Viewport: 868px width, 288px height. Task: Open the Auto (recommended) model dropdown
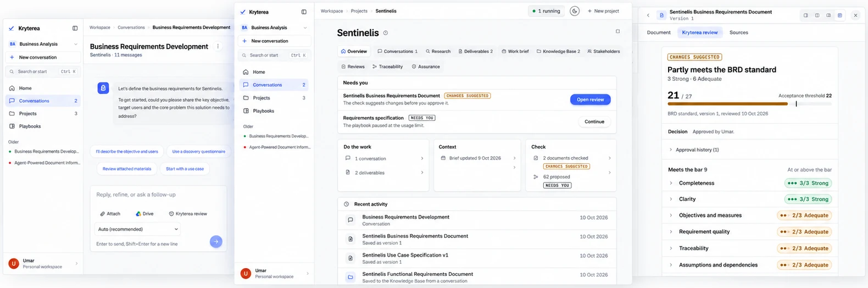point(137,229)
